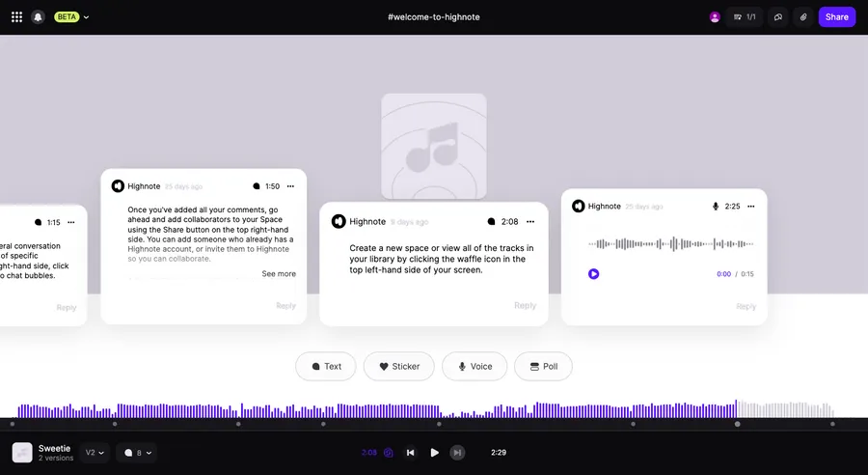Viewport: 868px width, 475px height.
Task: Select the music note cover art
Action: pyautogui.click(x=433, y=147)
